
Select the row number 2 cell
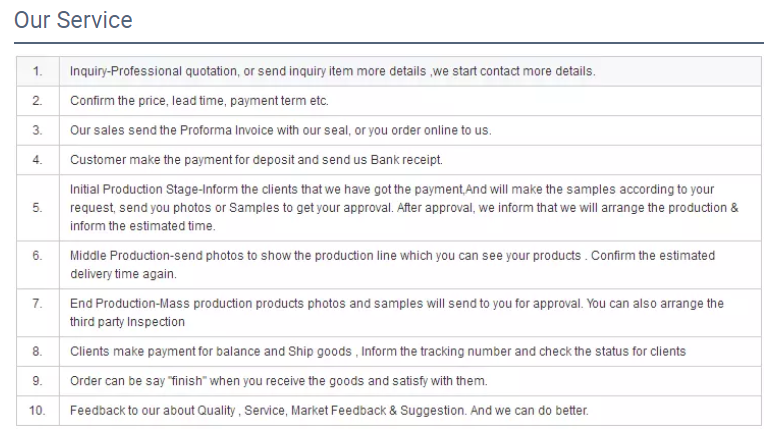37,101
